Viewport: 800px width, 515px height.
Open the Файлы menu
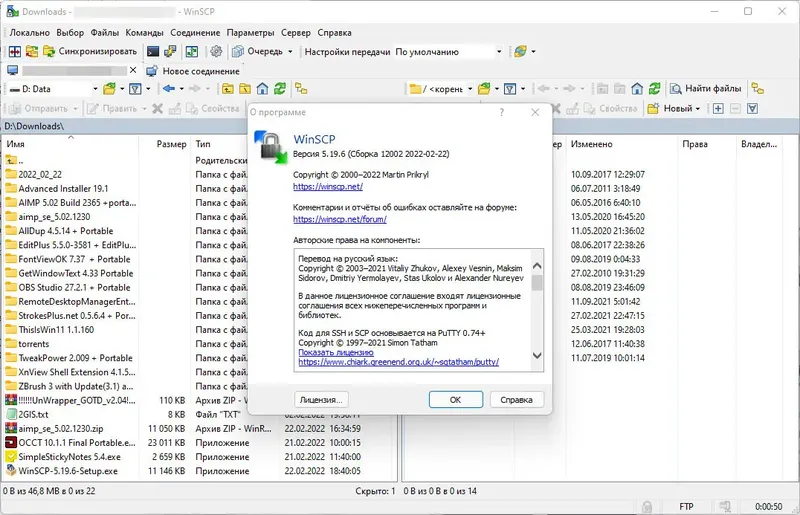pyautogui.click(x=105, y=33)
